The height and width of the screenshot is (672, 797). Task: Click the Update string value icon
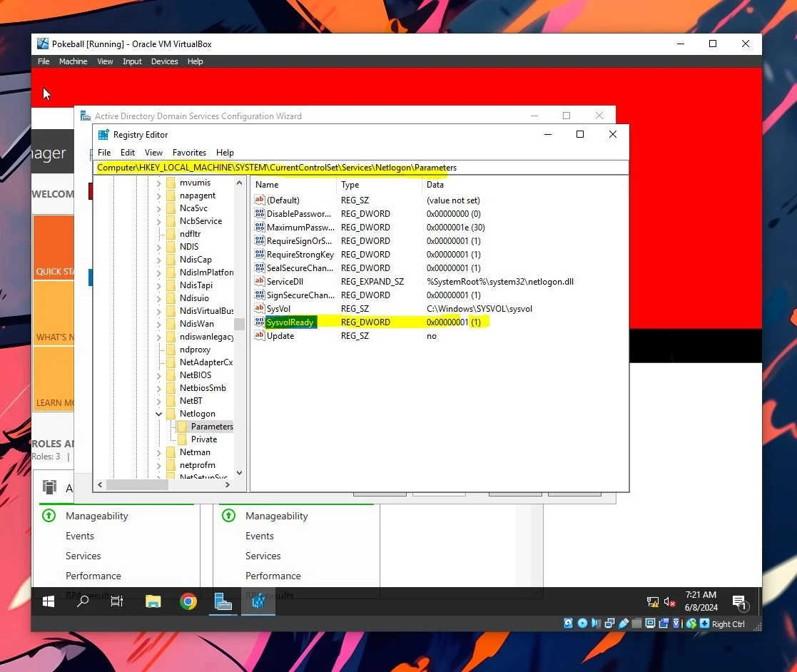(x=260, y=335)
